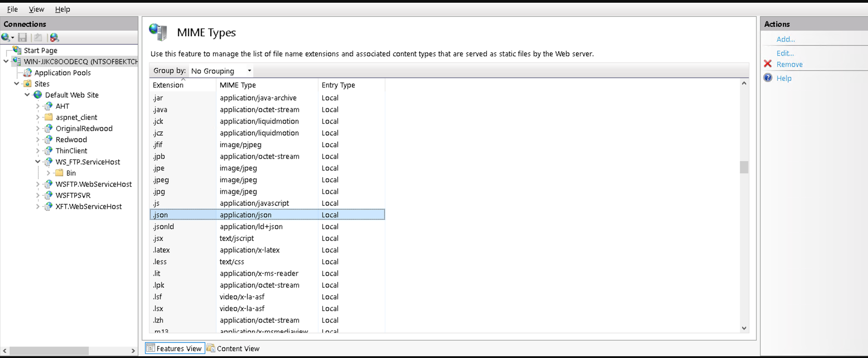Collapse the Default Web Site node

click(27, 95)
